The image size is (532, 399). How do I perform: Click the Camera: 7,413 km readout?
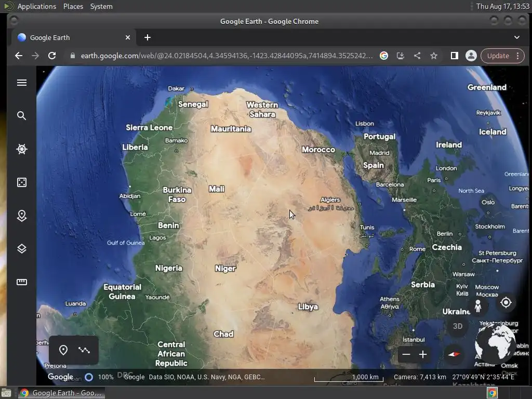[420, 377]
